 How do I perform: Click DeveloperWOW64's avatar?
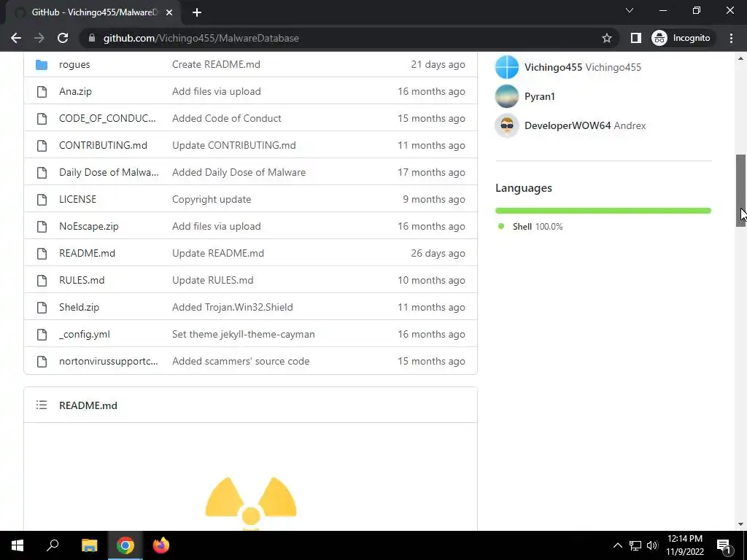507,125
